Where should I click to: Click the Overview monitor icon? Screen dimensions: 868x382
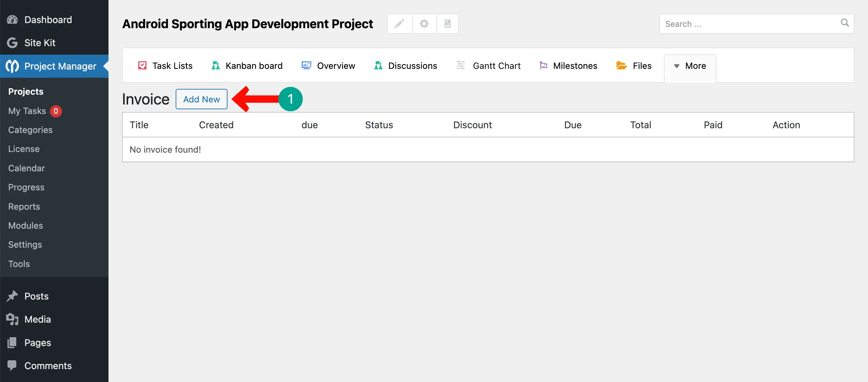tap(306, 65)
